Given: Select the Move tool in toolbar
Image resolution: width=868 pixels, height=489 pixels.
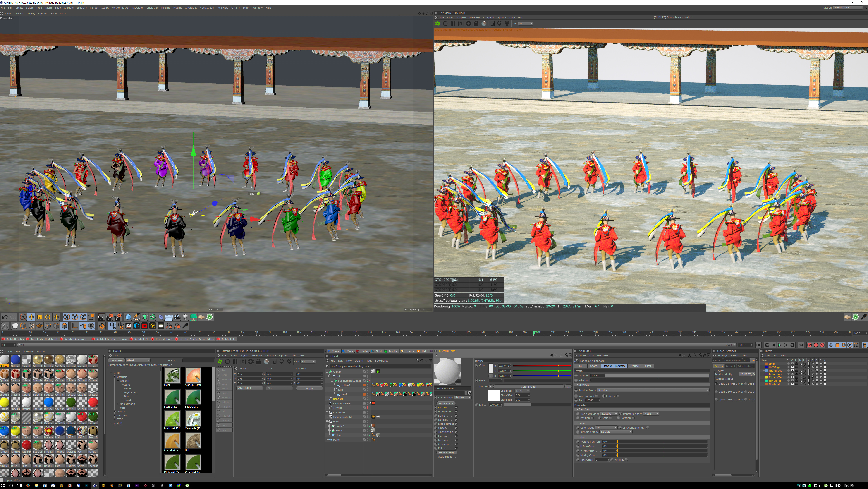Looking at the screenshot, I should (31, 317).
